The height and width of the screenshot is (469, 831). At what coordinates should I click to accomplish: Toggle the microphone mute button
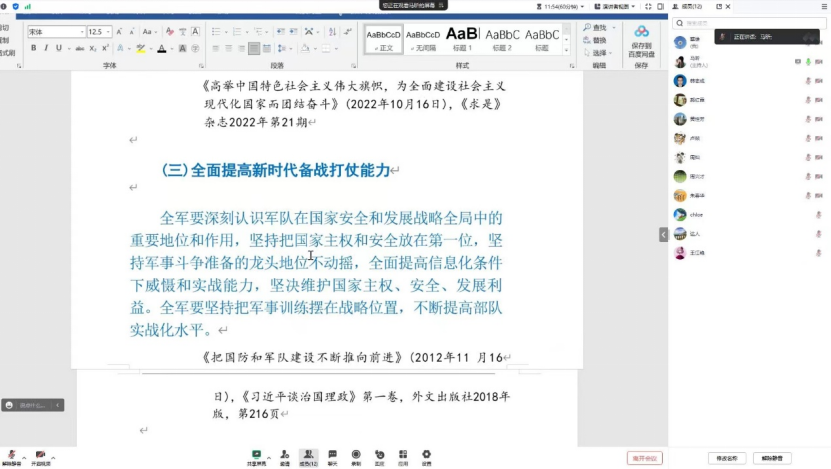11,456
